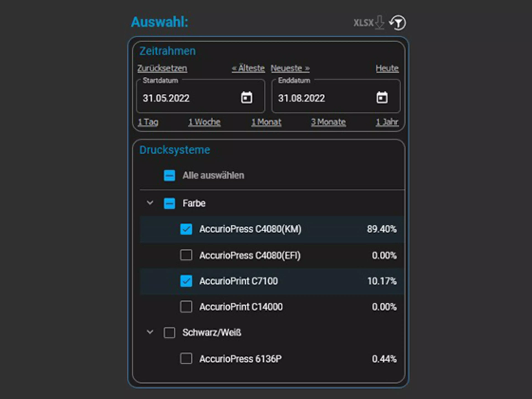Set time frame to 1 Woche
Viewport: 532px width, 399px height.
click(204, 122)
